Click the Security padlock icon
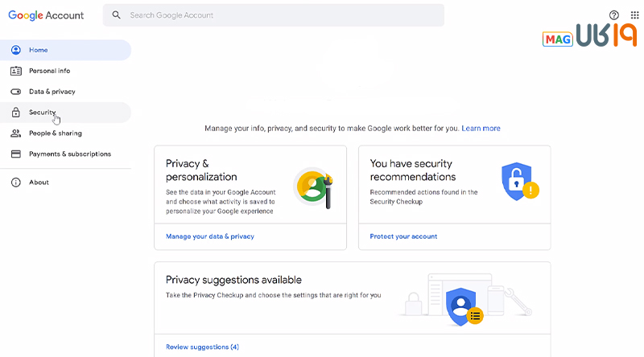This screenshot has width=644, height=357. pyautogui.click(x=16, y=113)
